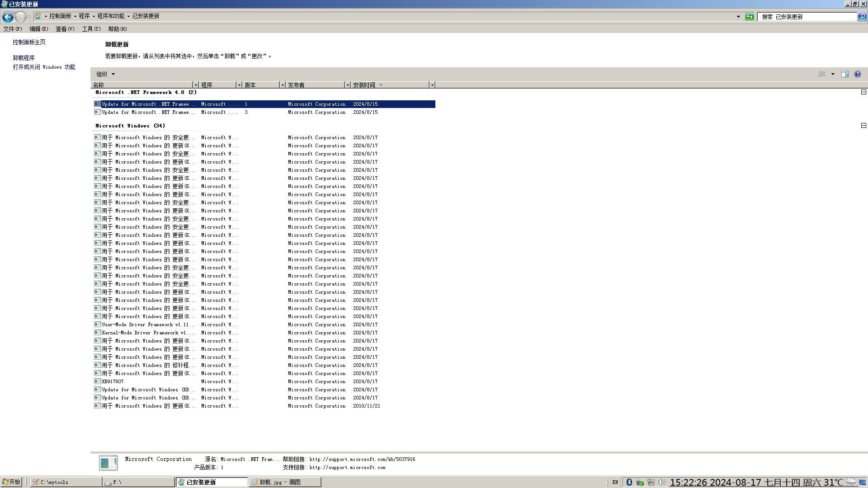Image resolution: width=868 pixels, height=488 pixels.
Task: Open help with the question mark icon
Action: [858, 74]
